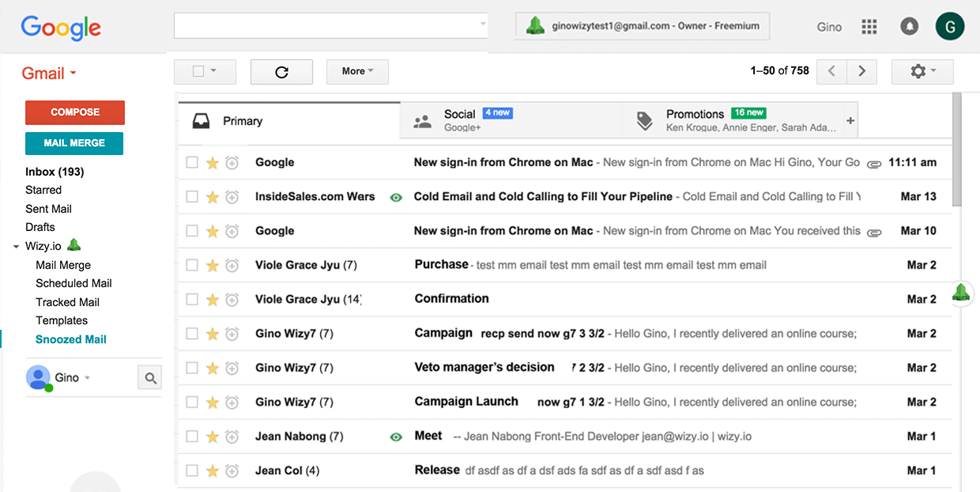This screenshot has width=980, height=492.
Task: Select the Google 11:11 am email checkbox
Action: coord(192,162)
